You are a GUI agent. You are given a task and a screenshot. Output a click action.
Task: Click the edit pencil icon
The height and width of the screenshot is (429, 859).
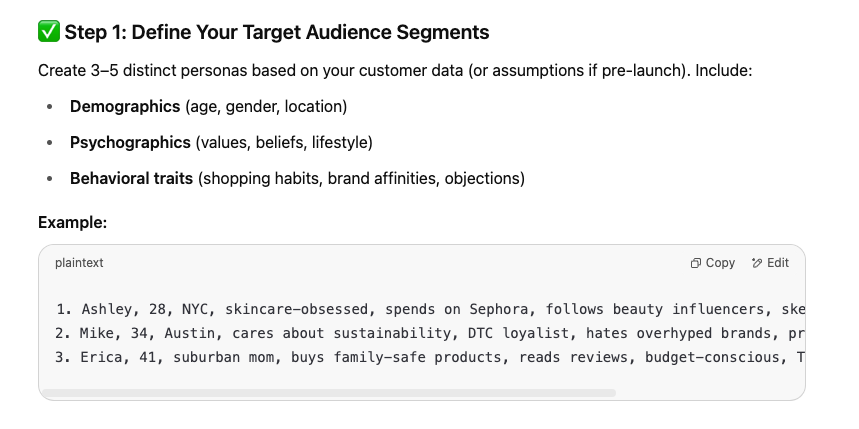(x=757, y=264)
